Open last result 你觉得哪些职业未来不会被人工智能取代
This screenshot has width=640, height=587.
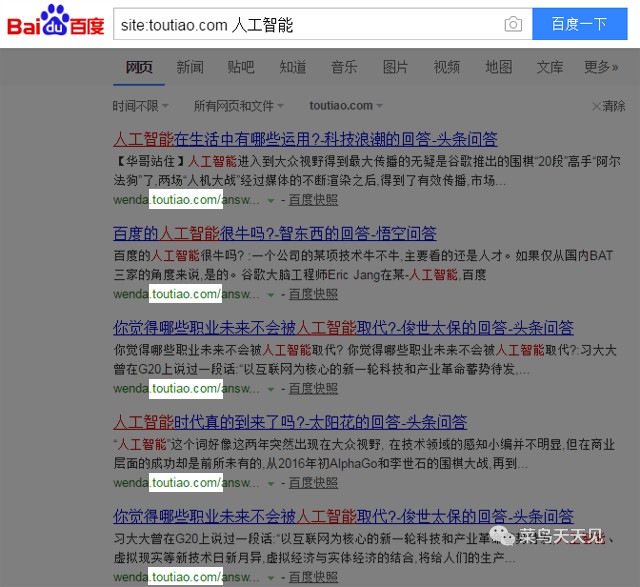point(343,516)
